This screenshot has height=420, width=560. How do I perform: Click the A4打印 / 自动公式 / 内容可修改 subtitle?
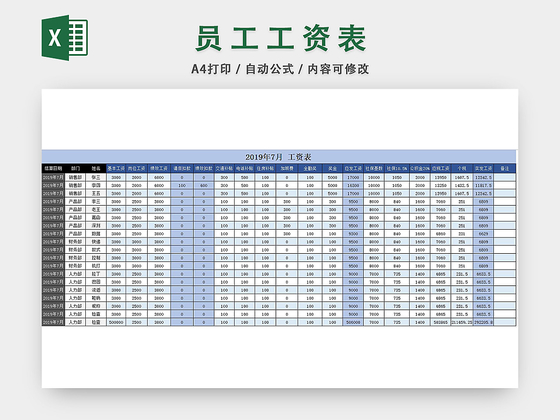(280, 69)
